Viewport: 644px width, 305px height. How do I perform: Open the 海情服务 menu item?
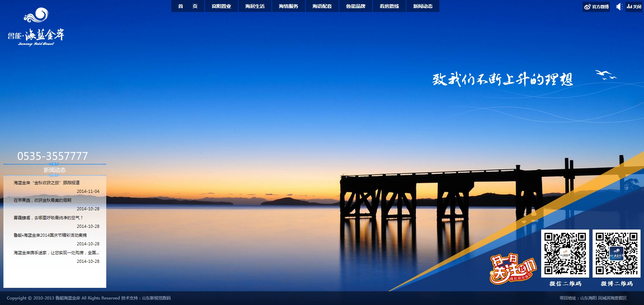[x=289, y=6]
